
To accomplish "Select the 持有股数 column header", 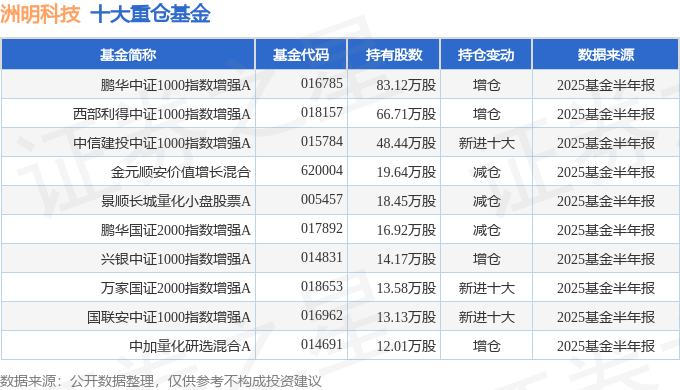I will pyautogui.click(x=394, y=55).
